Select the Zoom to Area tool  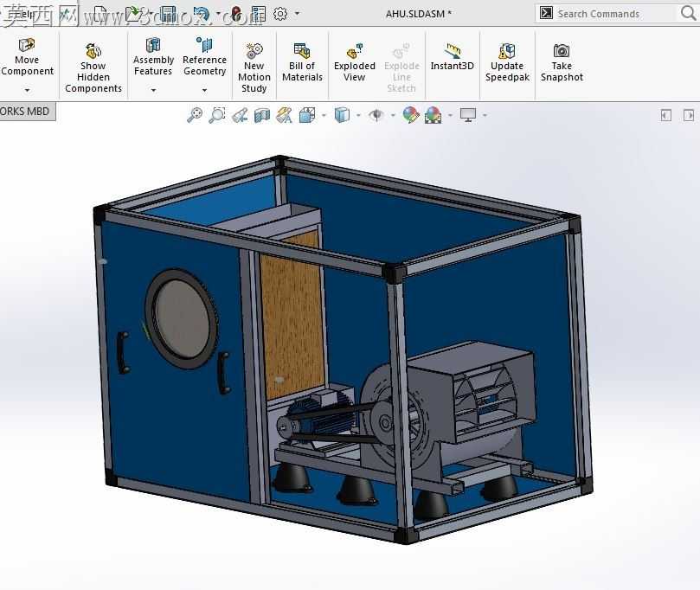point(217,115)
